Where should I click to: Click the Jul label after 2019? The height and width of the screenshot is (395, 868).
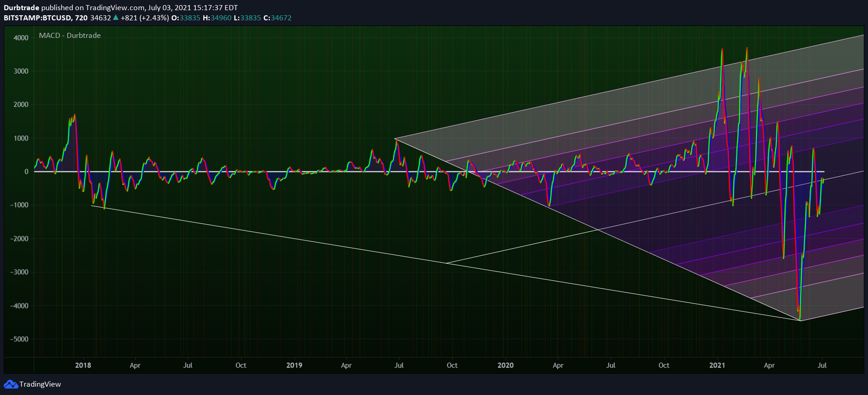tap(399, 365)
